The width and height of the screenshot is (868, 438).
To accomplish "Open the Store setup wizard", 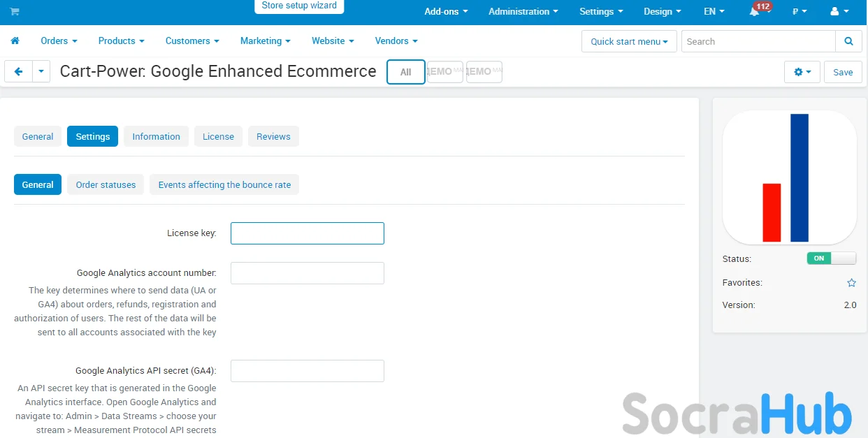I will pos(299,6).
